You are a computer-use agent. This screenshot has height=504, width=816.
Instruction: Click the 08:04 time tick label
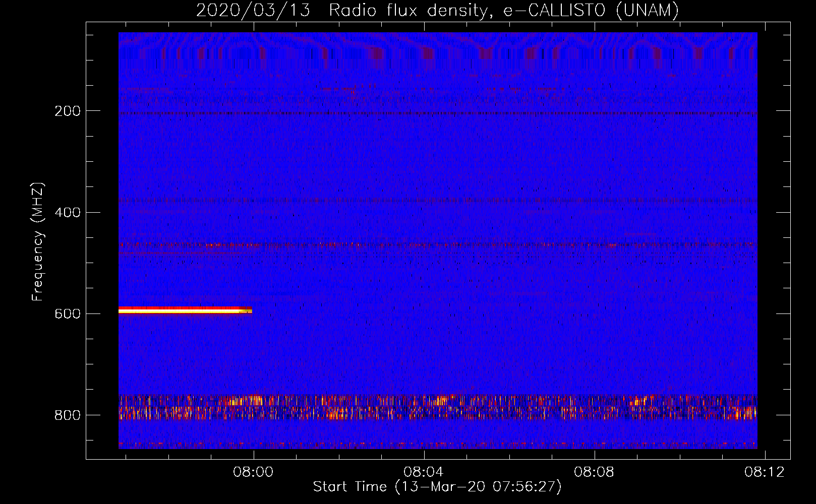(x=424, y=472)
